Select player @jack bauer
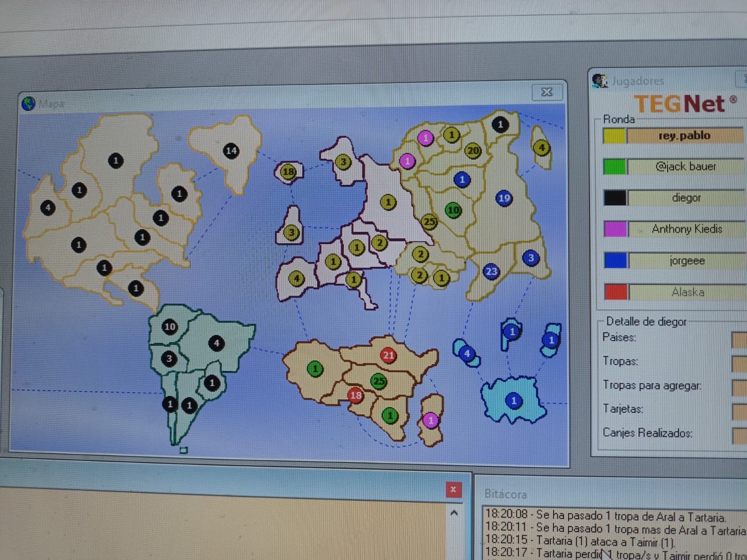Image resolution: width=747 pixels, height=560 pixels. [686, 167]
